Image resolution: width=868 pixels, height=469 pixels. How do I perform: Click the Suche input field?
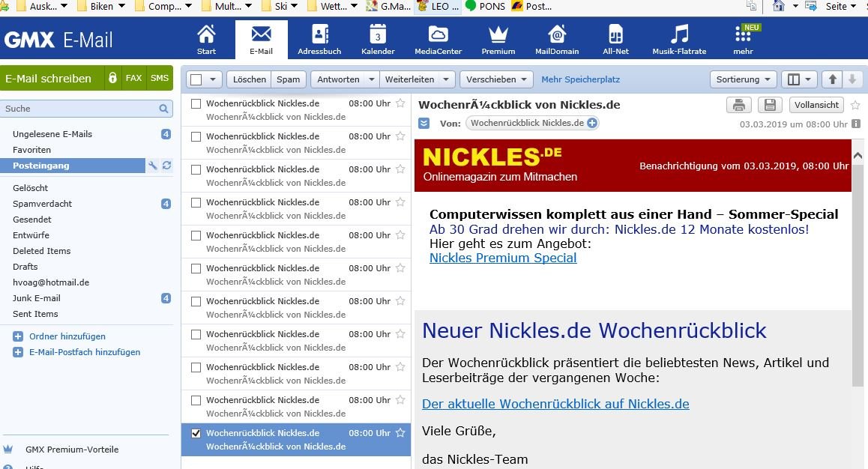86,109
